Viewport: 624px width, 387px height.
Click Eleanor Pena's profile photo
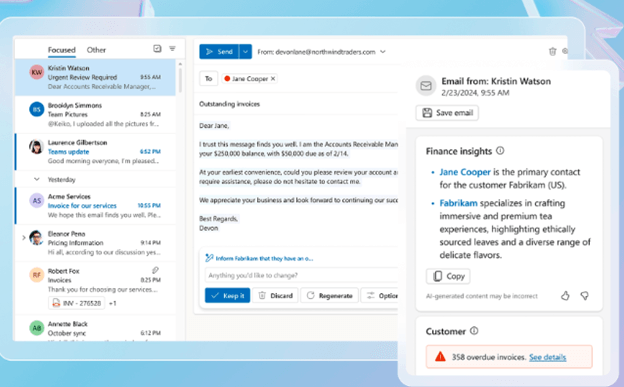[36, 238]
